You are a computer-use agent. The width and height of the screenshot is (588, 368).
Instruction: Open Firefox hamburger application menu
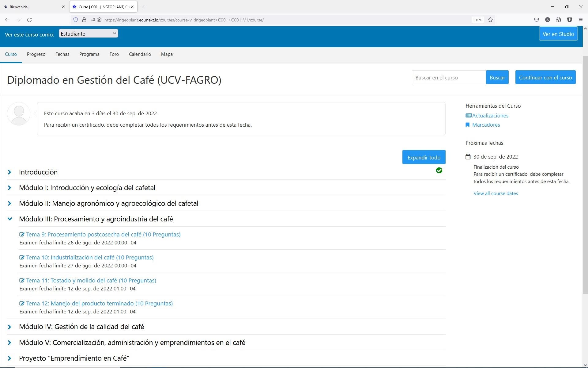coord(580,20)
